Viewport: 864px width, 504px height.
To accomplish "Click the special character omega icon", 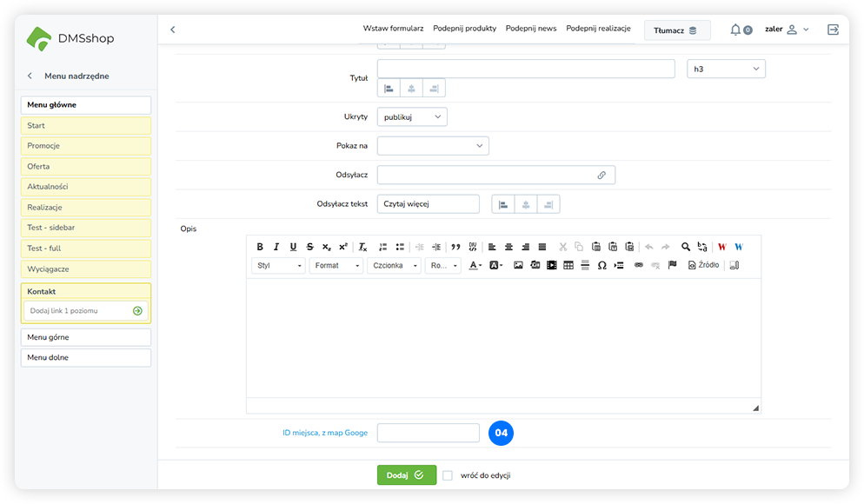I will coord(601,265).
